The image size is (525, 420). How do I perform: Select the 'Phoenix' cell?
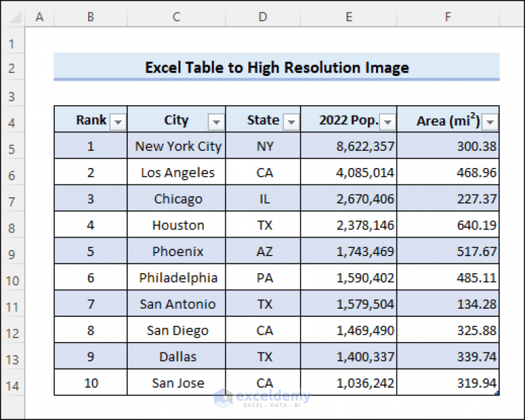point(176,251)
